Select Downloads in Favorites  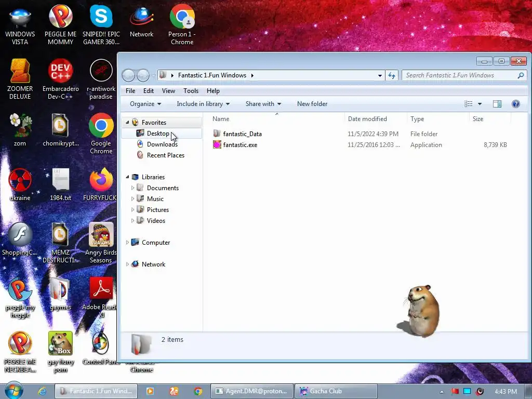click(162, 144)
